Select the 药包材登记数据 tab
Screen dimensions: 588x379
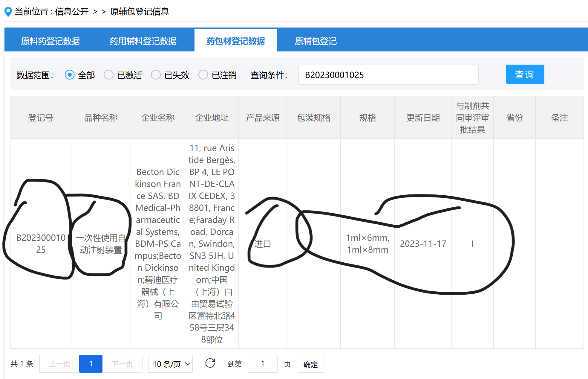(x=235, y=41)
